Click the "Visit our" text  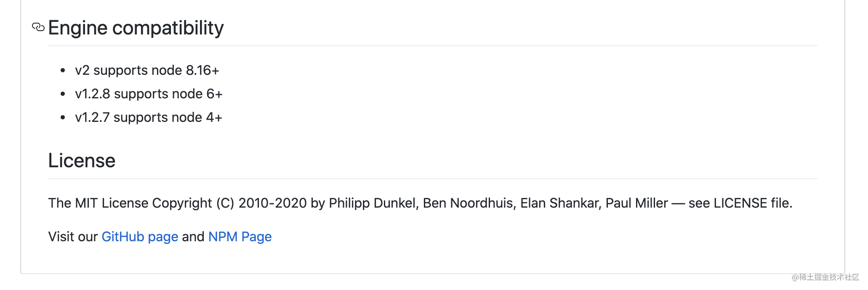tap(73, 237)
